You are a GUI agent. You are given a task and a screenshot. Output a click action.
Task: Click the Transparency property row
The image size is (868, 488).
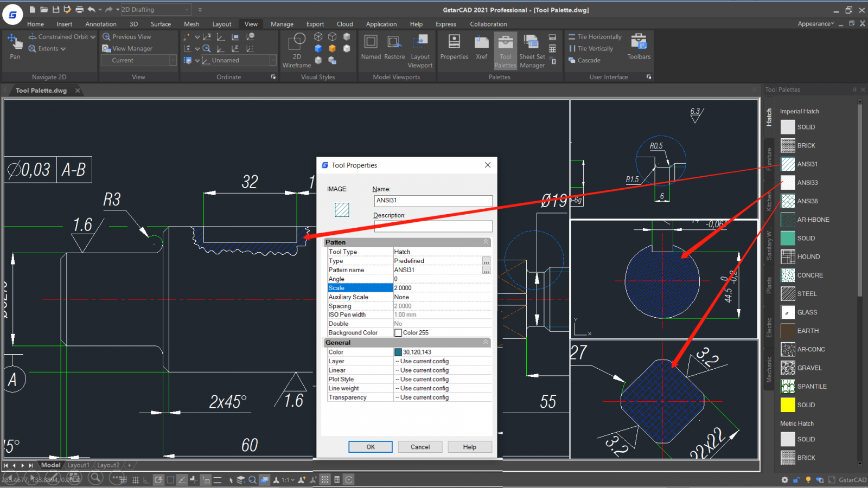[x=409, y=397]
